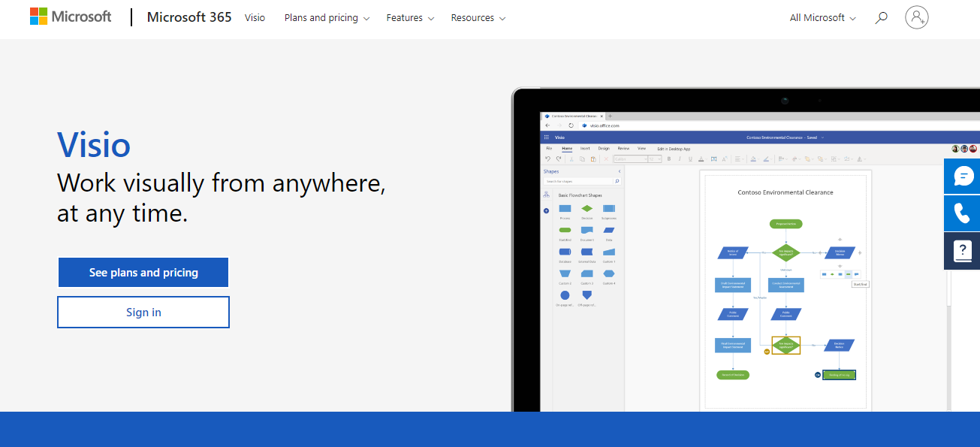Click Underline icon in Visio toolbar image
Viewport: 980px width, 447px height.
tap(690, 159)
